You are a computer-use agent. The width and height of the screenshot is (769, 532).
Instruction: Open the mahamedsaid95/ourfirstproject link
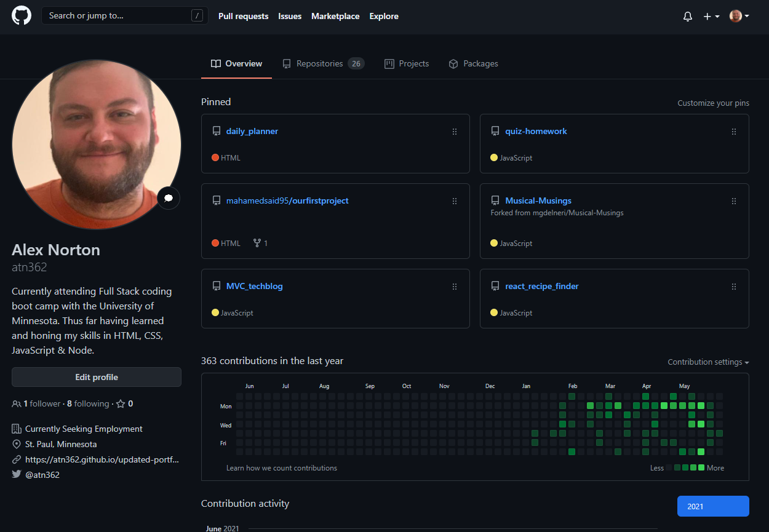point(287,200)
